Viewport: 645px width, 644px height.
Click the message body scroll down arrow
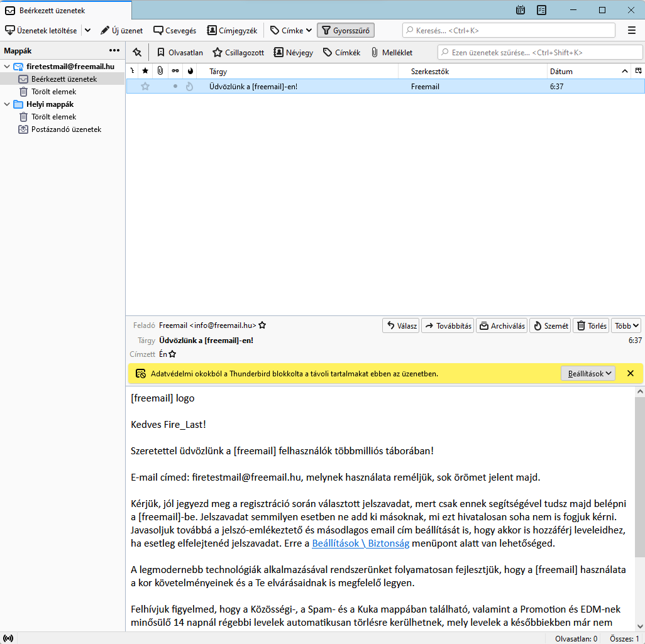pyautogui.click(x=639, y=627)
